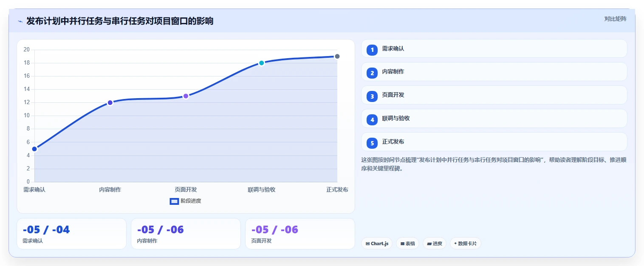Click the cyan 联调与验收 data point
The image size is (644, 266).
pyautogui.click(x=262, y=63)
